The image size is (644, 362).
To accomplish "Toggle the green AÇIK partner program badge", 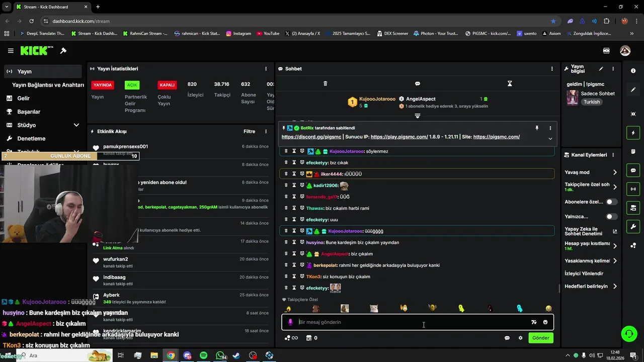I will point(132,85).
